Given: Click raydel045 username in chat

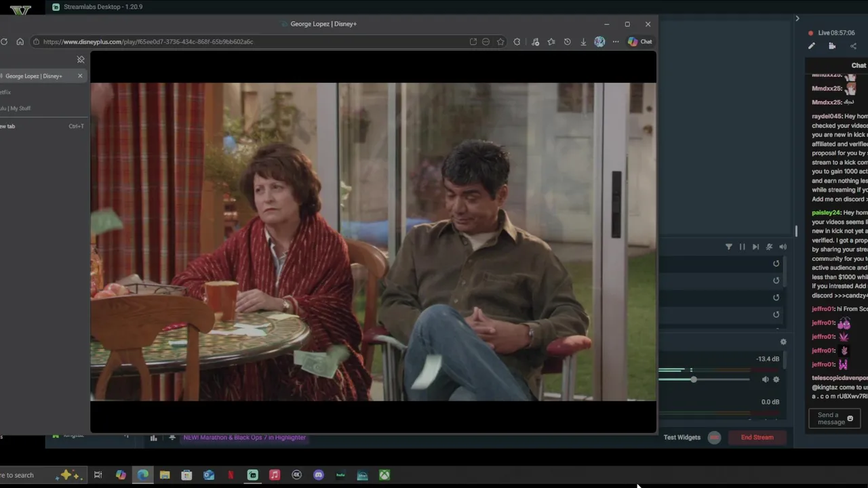Looking at the screenshot, I should pos(827,117).
